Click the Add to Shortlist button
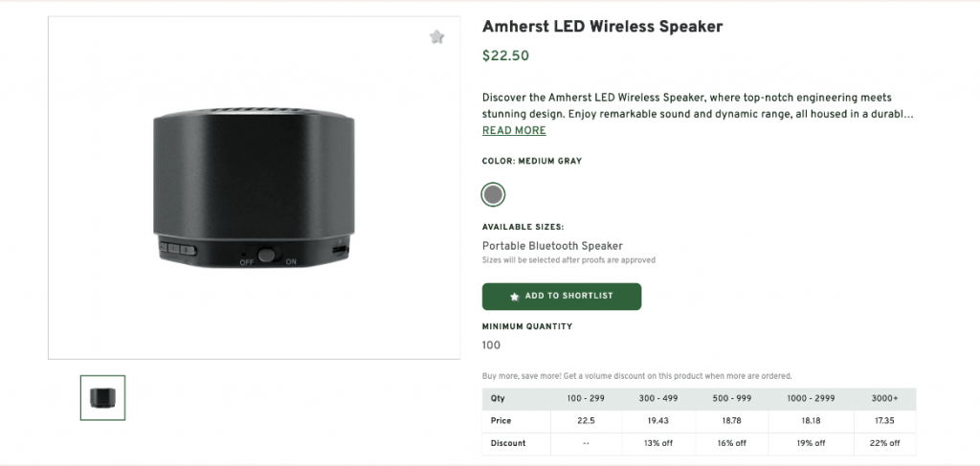The width and height of the screenshot is (980, 466). 562,297
